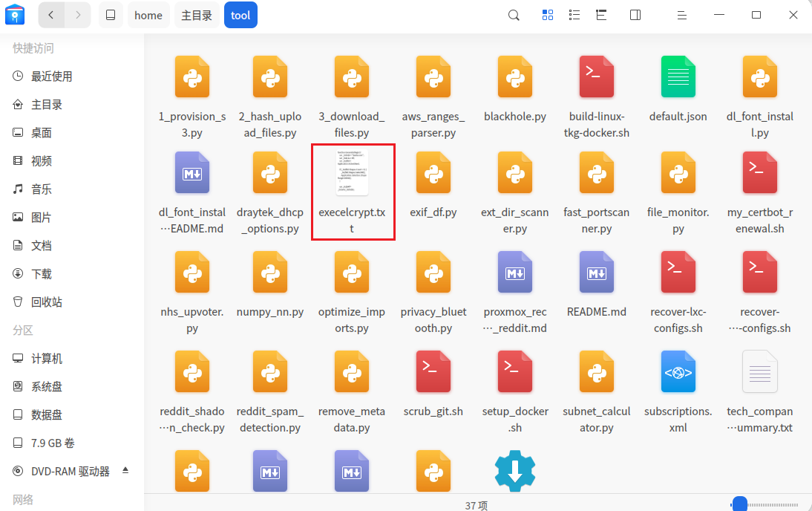This screenshot has width=812, height=511.
Task: Select the README.md markdown file icon
Action: [596, 272]
